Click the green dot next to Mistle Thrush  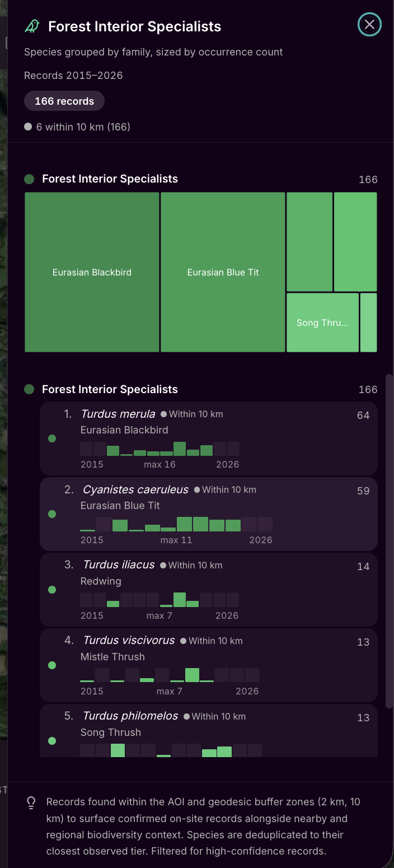(x=52, y=665)
